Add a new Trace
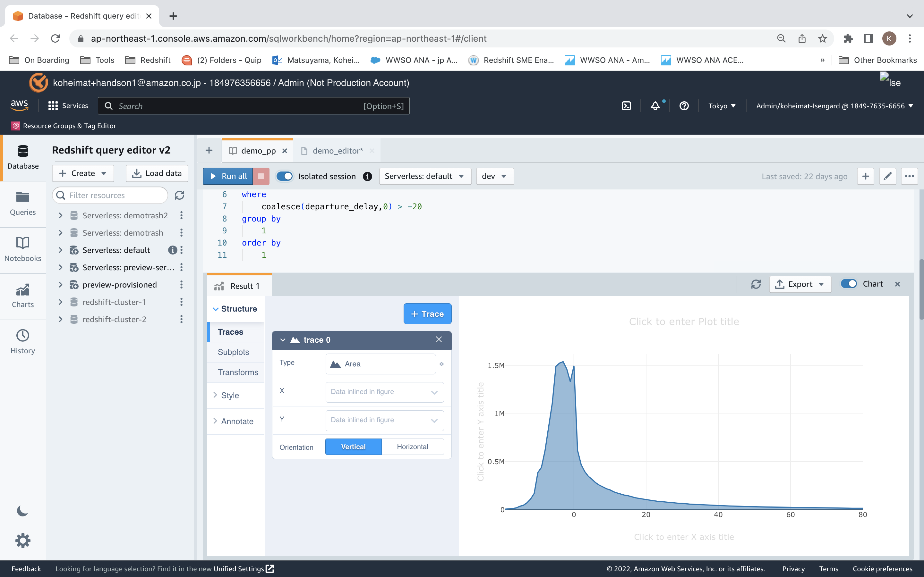 click(x=427, y=314)
